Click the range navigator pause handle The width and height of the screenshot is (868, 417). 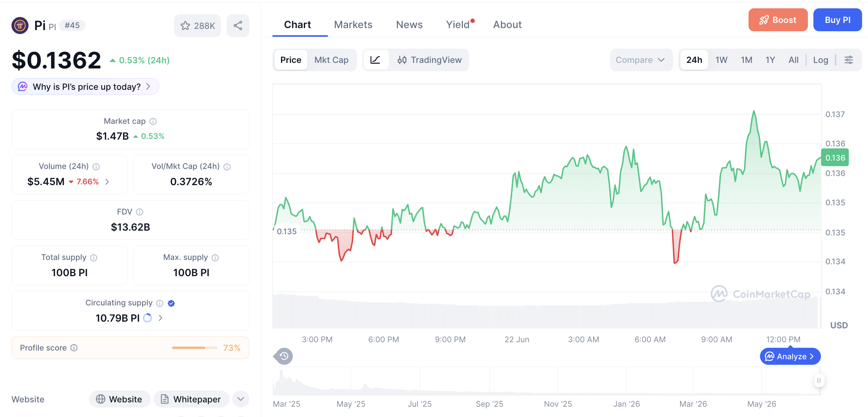[x=819, y=381]
